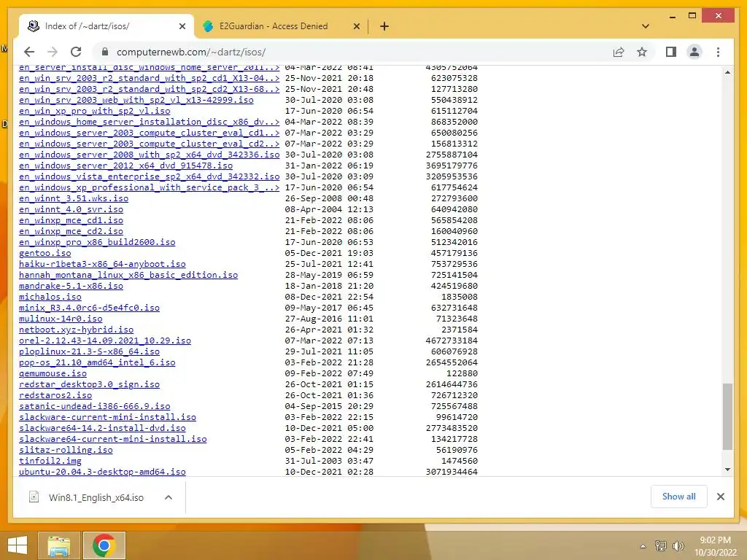Click the slackware64-current-mini-install.iso link
747x560 pixels.
pos(113,440)
